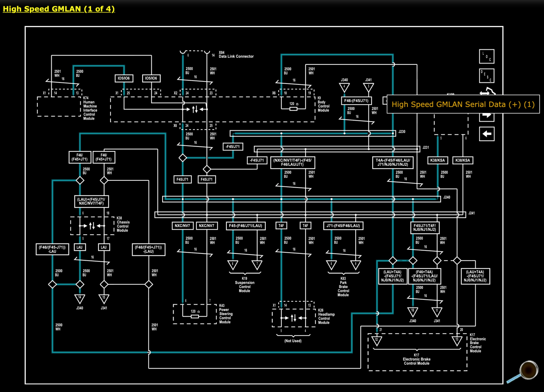Click the K83 Park Brake Control Module label

343,287
